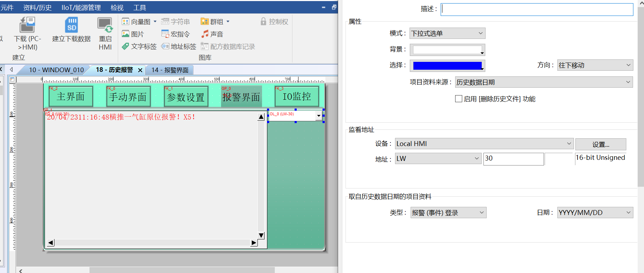Viewport: 644px width, 273px height.
Task: Open the IIoT/能源管理 menu
Action: coord(81,7)
